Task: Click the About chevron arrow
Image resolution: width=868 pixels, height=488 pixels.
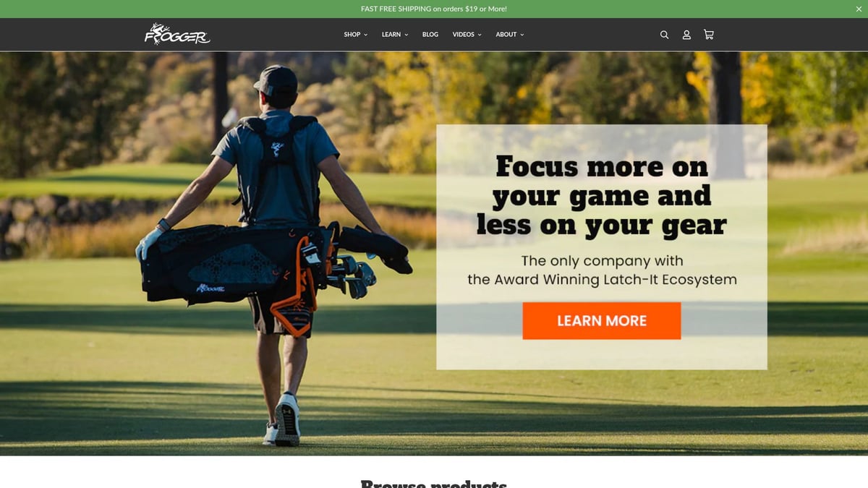Action: click(522, 35)
